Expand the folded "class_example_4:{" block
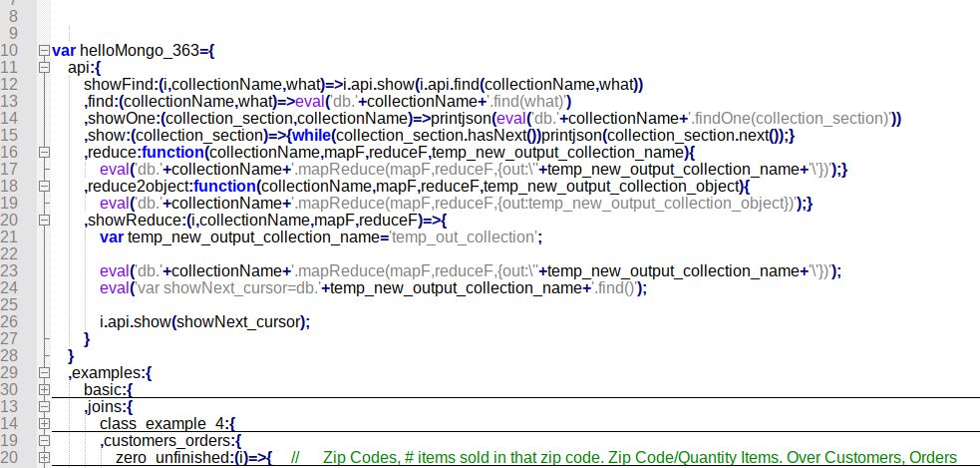Screen dimensions: 980x468 pos(44,423)
